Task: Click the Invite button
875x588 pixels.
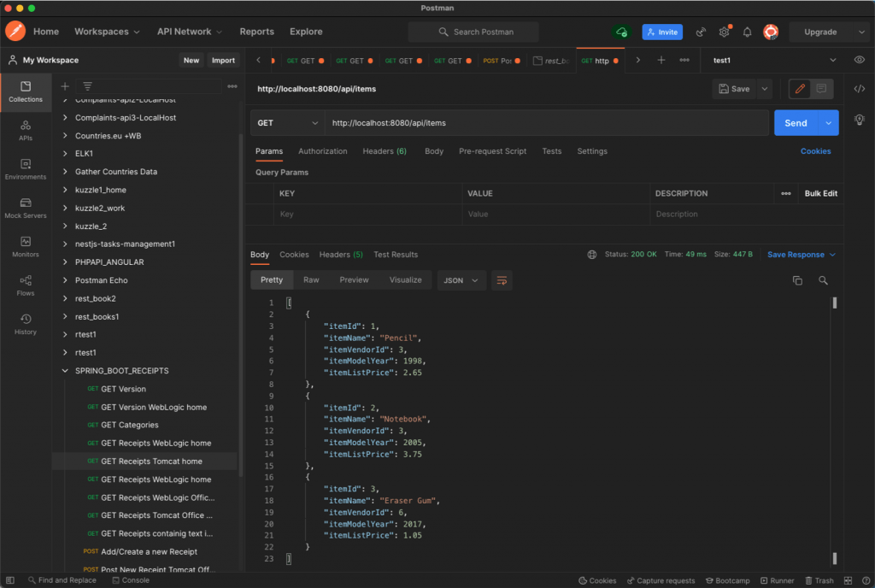Action: 662,32
